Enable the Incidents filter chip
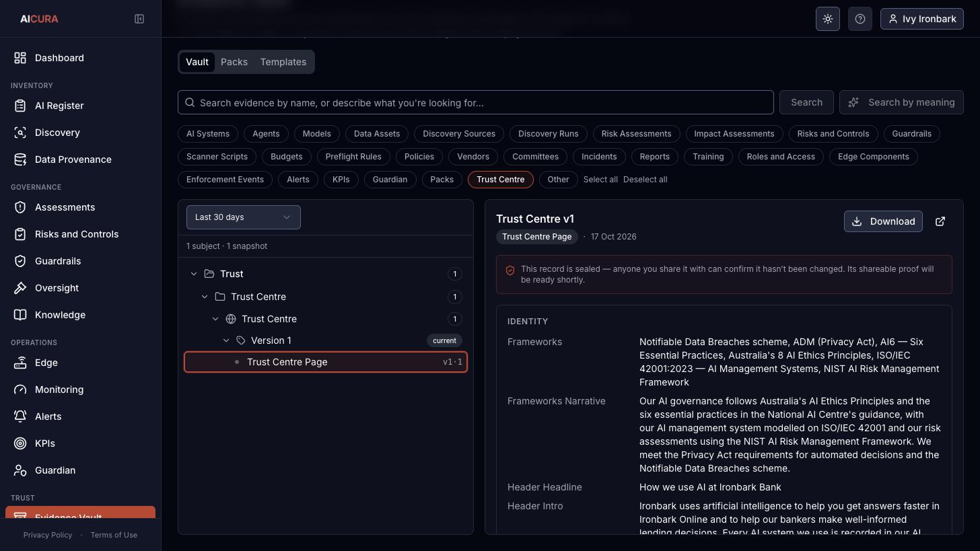The image size is (980, 551). click(599, 157)
